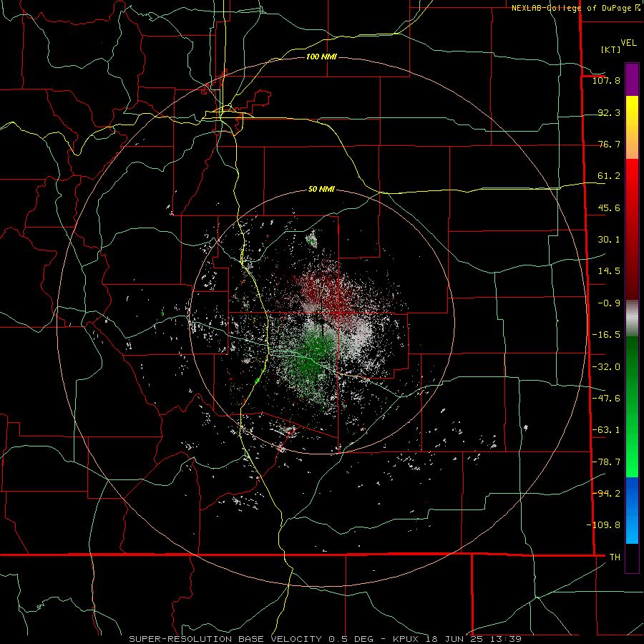Click the 107.8 velocity scale value
The width and height of the screenshot is (644, 644).
pyautogui.click(x=606, y=80)
